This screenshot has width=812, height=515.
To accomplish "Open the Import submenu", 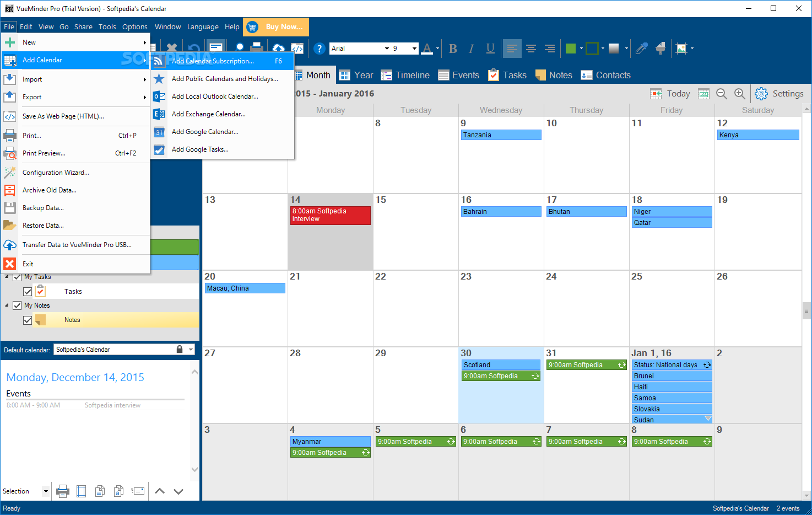I will click(x=75, y=79).
